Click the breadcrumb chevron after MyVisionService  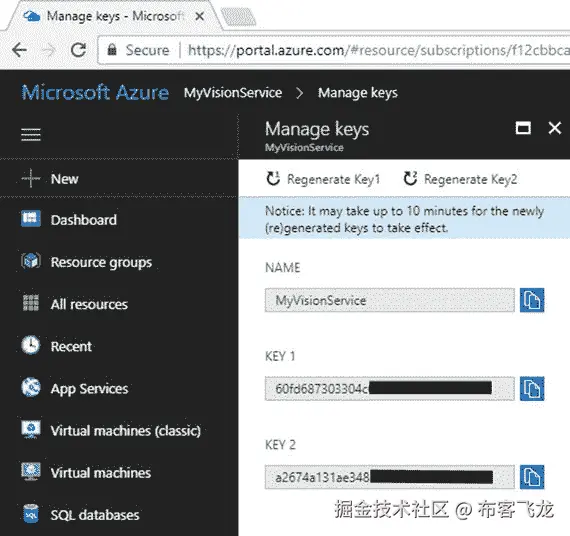300,93
